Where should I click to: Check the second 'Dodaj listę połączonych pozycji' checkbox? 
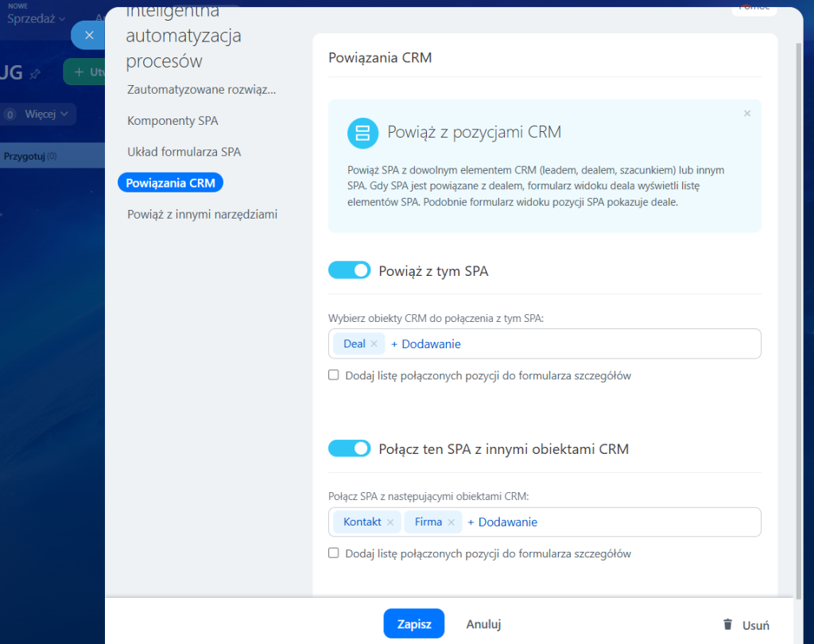coord(334,553)
